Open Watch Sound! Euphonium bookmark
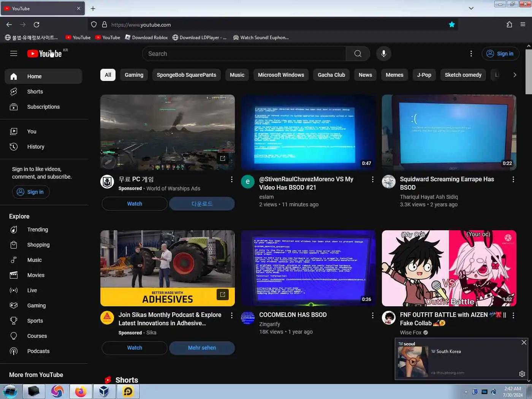532x399 pixels. (x=261, y=38)
